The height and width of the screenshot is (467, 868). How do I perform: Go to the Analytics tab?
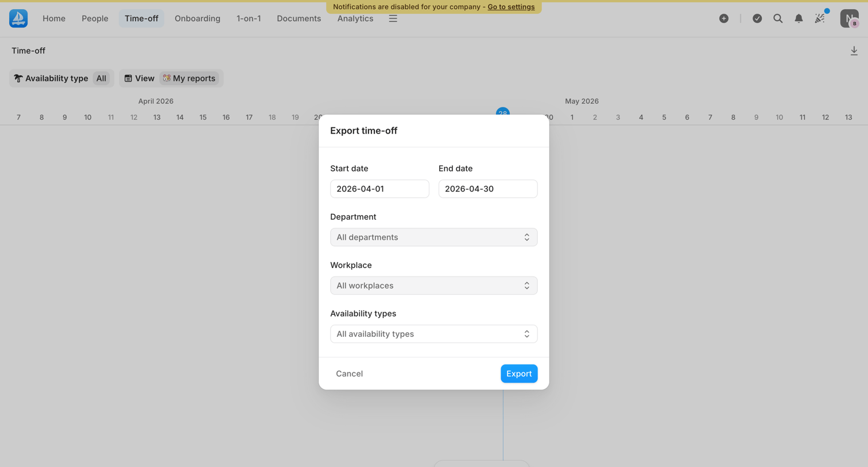tap(355, 18)
